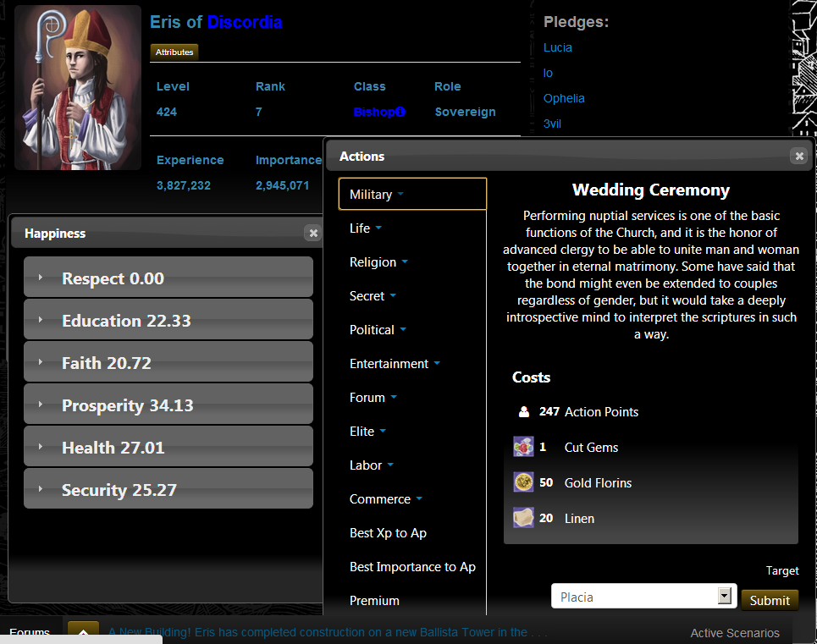Screen dimensions: 817x644
Task: Open 3vil's pledge link
Action: pos(552,124)
